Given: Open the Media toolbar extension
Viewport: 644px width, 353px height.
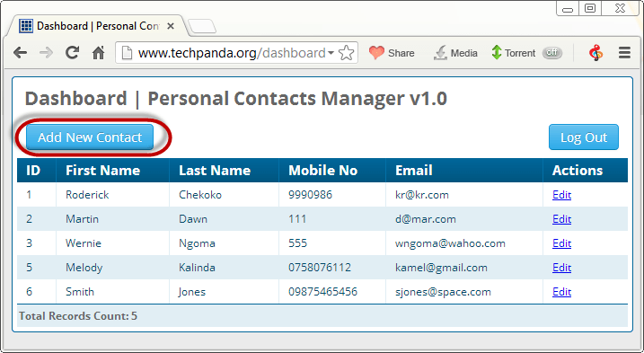Looking at the screenshot, I should point(455,53).
